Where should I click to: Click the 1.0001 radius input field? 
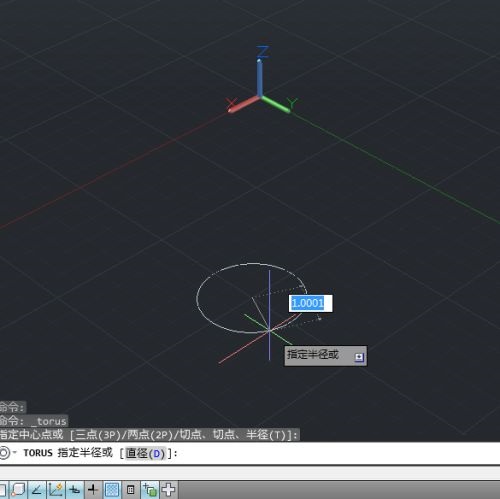[310, 303]
